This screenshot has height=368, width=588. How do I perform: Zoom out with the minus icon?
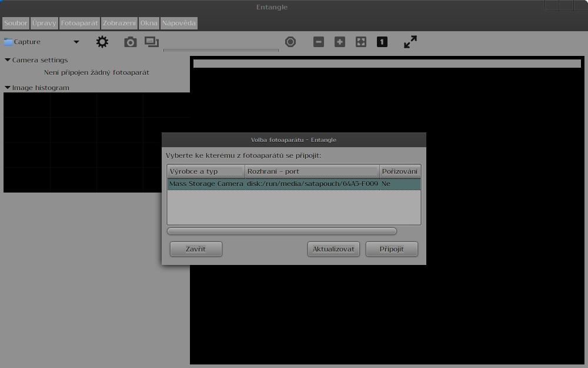[x=318, y=42]
